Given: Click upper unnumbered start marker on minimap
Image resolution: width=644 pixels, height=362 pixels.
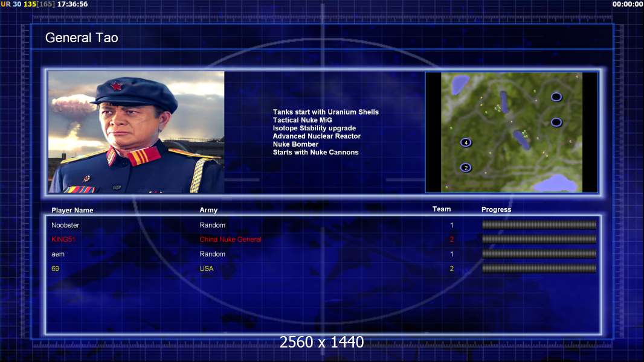Looking at the screenshot, I should (556, 97).
